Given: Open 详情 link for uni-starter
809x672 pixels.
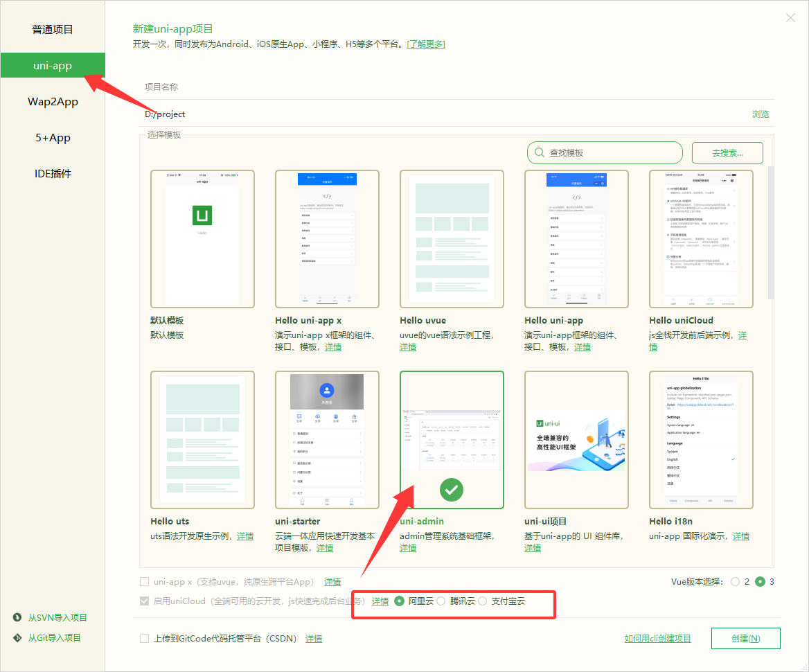Looking at the screenshot, I should pos(325,547).
